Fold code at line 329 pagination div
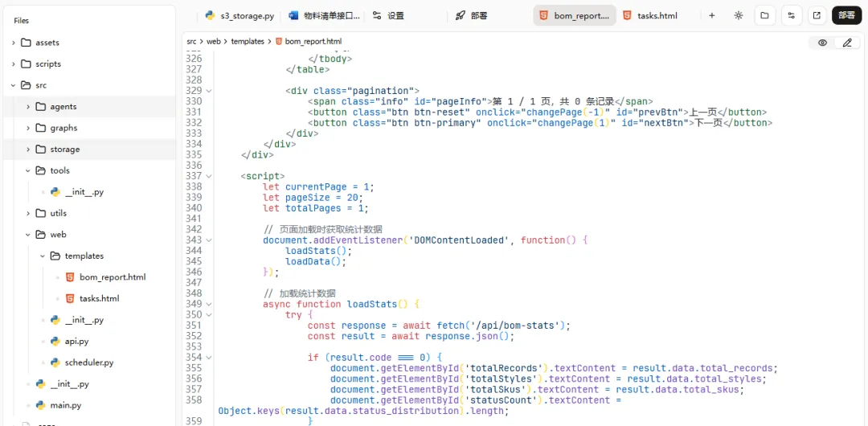The height and width of the screenshot is (426, 868). click(209, 90)
